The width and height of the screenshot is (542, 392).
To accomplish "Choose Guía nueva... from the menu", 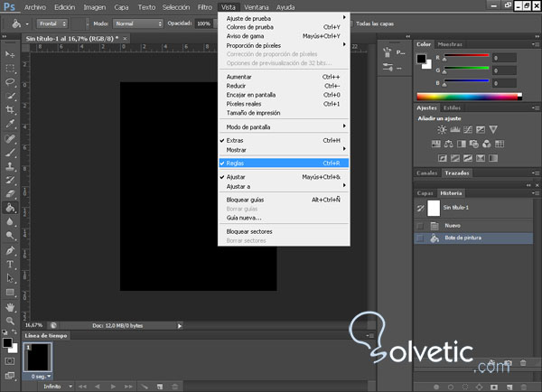I will 244,217.
